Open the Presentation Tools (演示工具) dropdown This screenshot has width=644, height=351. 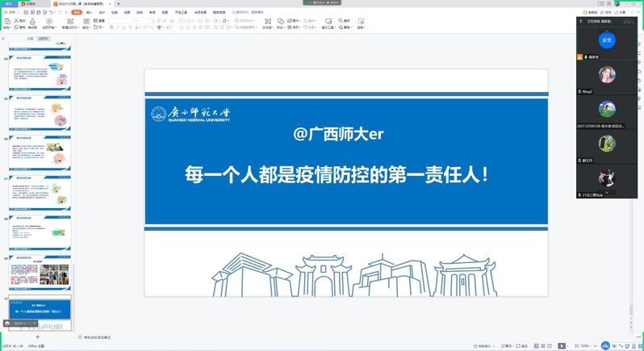(x=328, y=27)
